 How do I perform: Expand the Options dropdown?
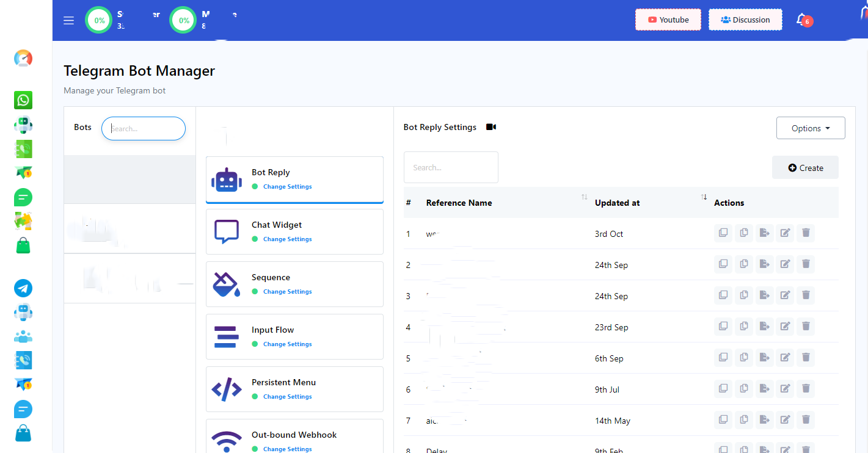811,128
